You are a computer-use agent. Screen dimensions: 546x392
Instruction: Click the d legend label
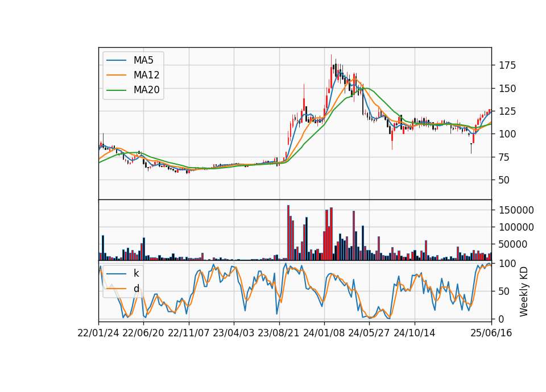point(136,289)
